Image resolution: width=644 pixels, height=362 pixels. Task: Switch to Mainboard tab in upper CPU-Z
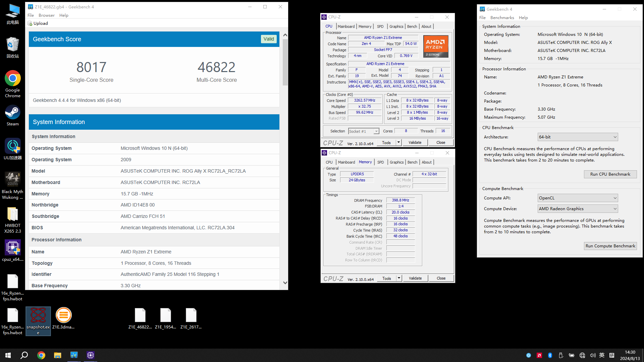346,26
